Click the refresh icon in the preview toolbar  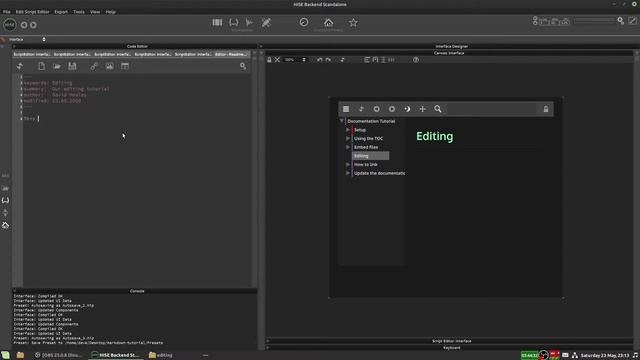click(x=361, y=109)
